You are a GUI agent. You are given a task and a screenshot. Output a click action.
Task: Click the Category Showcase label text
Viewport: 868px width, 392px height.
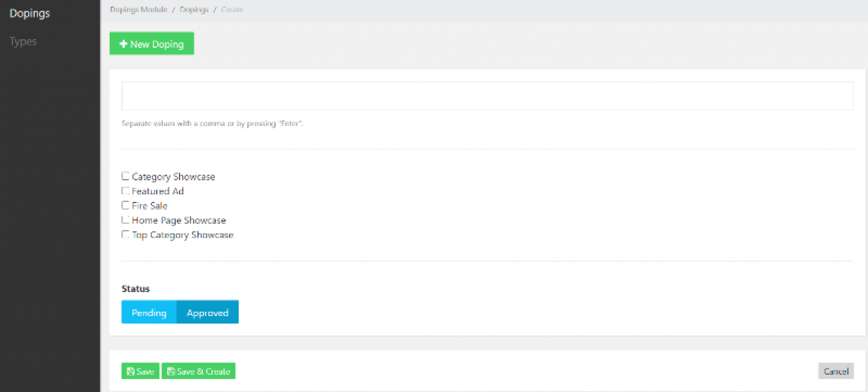pyautogui.click(x=173, y=176)
